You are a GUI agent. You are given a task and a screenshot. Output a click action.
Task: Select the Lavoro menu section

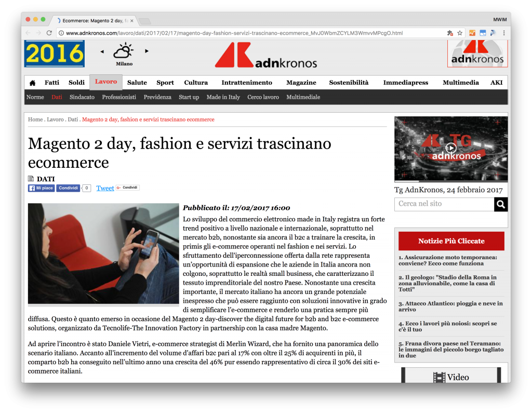click(x=106, y=82)
